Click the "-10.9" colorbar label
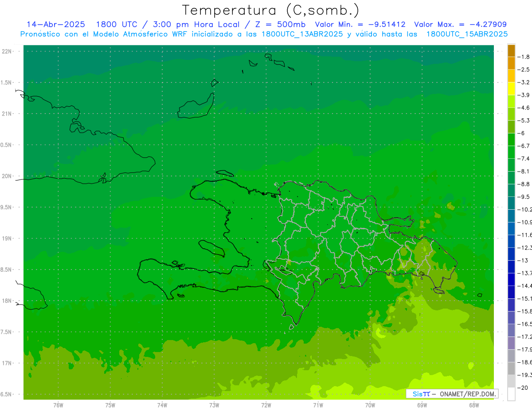This screenshot has width=532, height=411. (525, 222)
